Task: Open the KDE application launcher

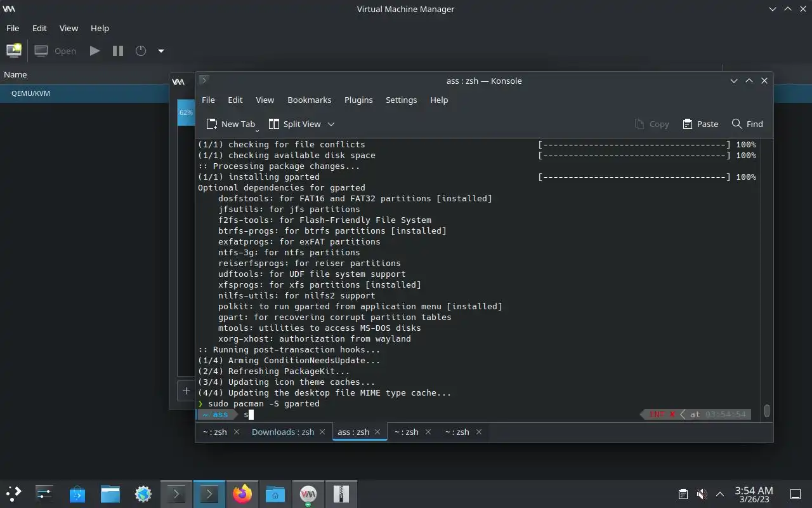Action: tap(14, 493)
